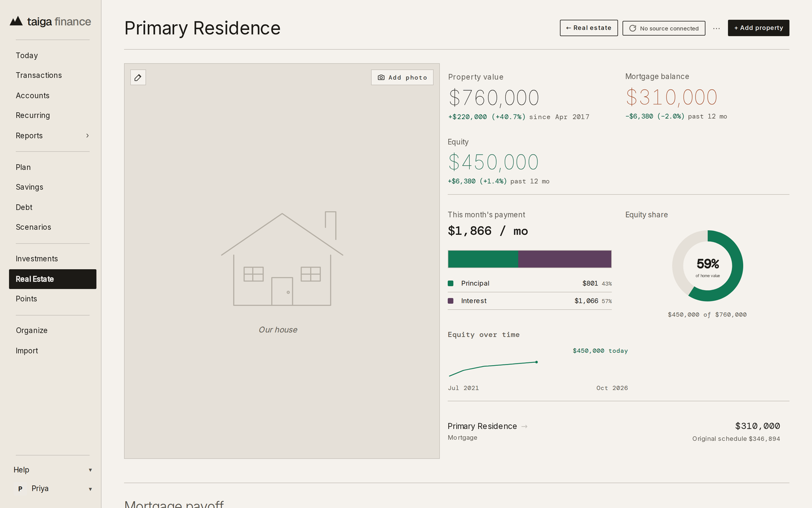Image resolution: width=812 pixels, height=508 pixels.
Task: Click the pencil edit icon on photo
Action: coord(138,77)
